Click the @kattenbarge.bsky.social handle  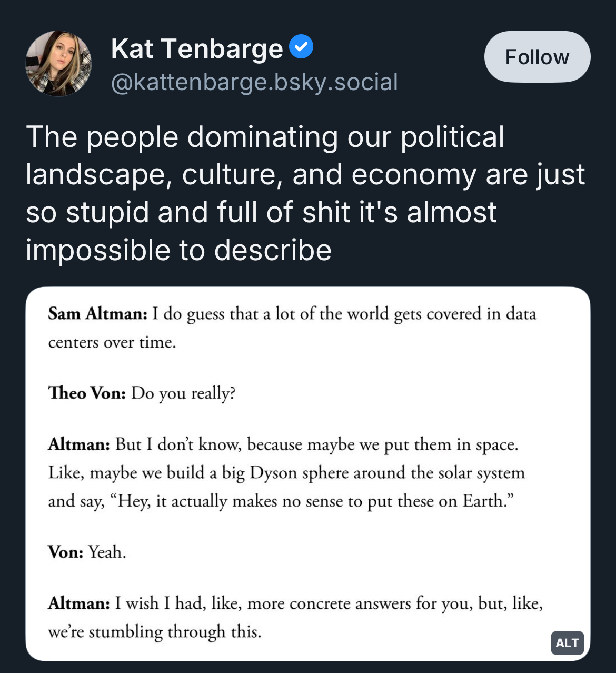tap(254, 82)
